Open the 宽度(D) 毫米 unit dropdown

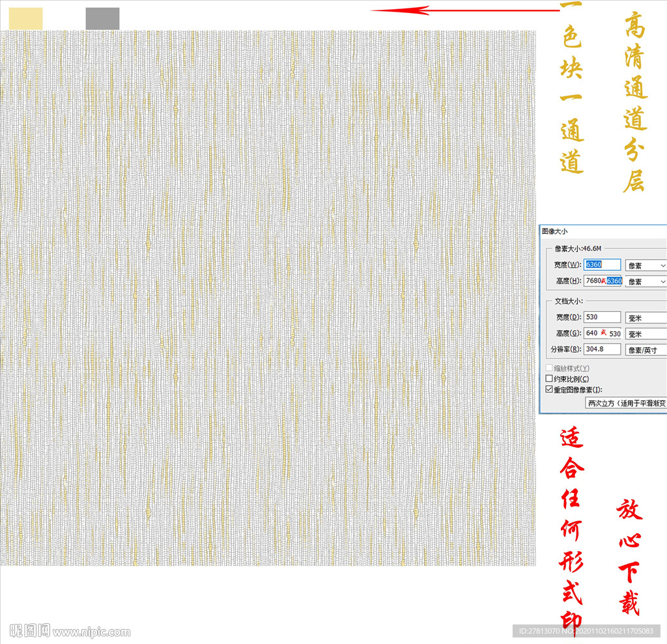point(646,318)
